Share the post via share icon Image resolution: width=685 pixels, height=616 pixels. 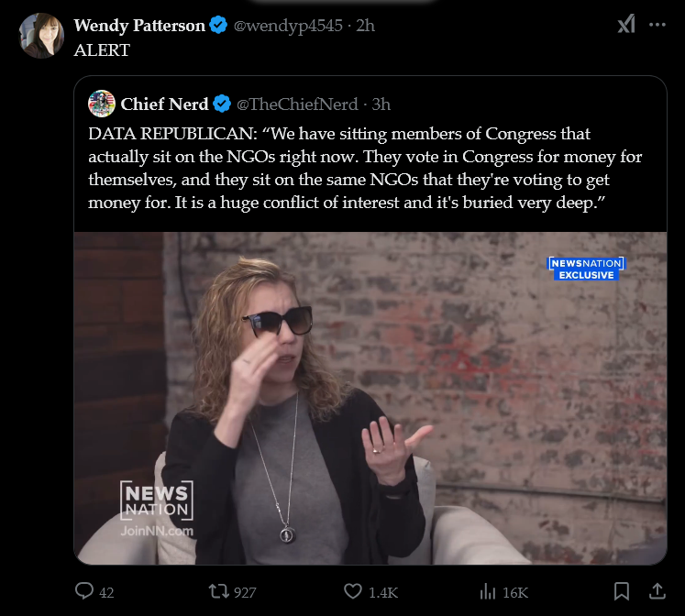click(x=657, y=591)
